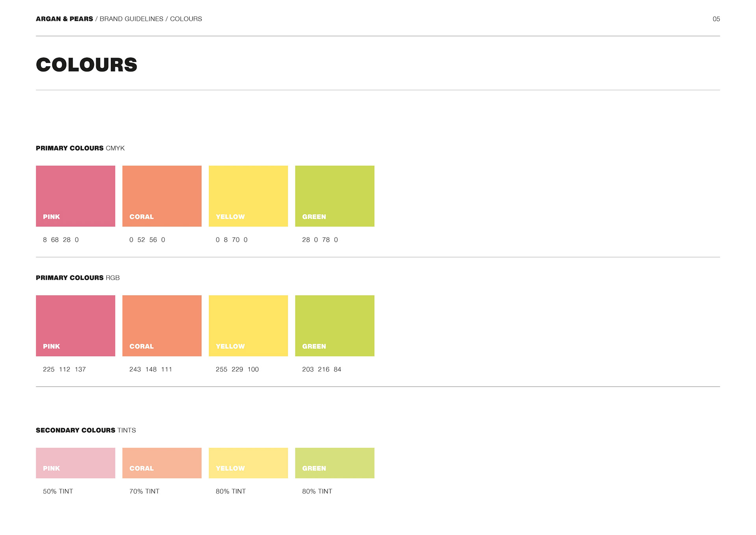Click the RGB Coral swatch
Image resolution: width=756 pixels, height=535 pixels.
(x=162, y=325)
